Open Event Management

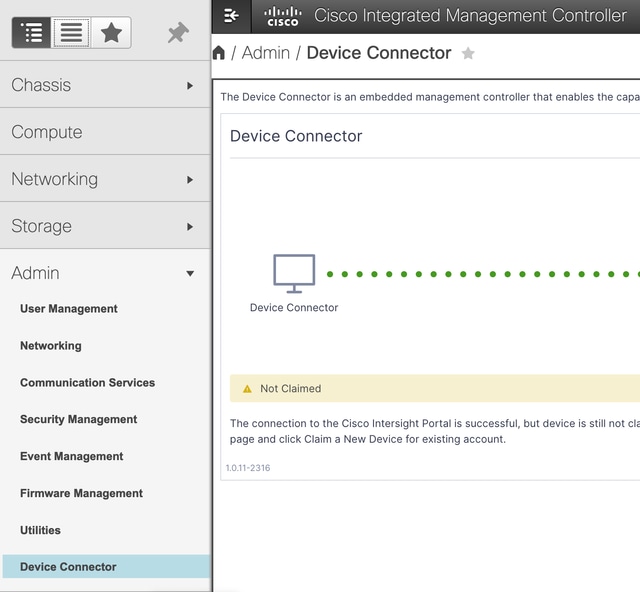pyautogui.click(x=72, y=456)
